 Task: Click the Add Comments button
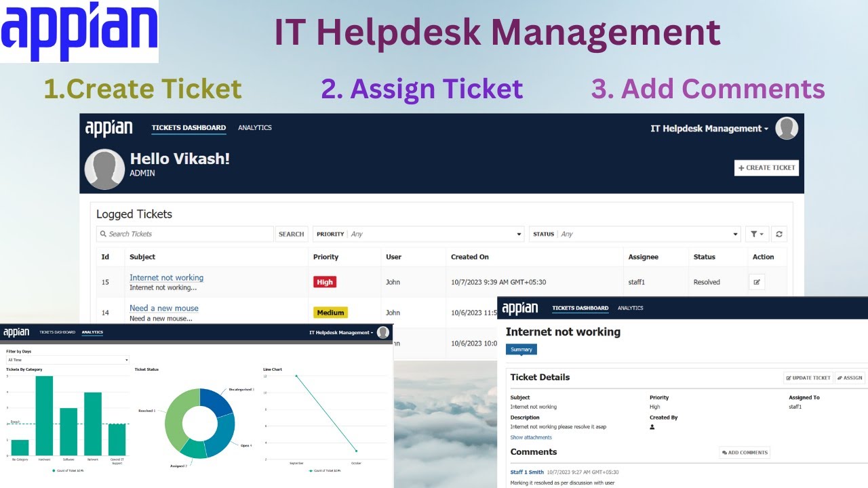point(745,453)
